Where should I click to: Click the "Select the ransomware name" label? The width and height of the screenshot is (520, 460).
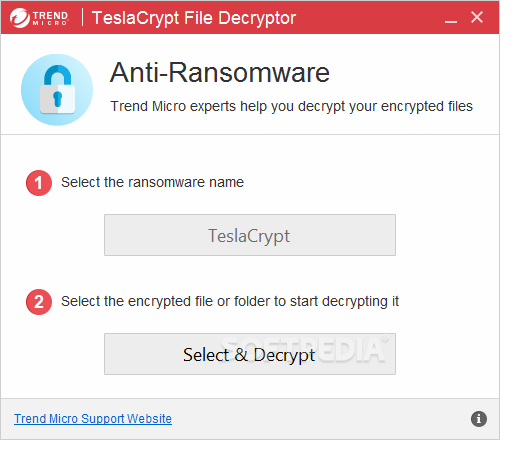(152, 182)
